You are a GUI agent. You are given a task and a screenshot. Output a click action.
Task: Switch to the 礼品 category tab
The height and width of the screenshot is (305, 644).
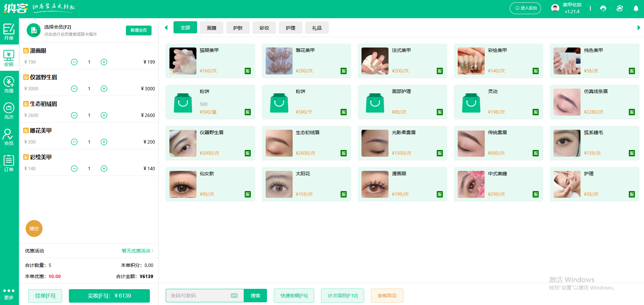317,28
